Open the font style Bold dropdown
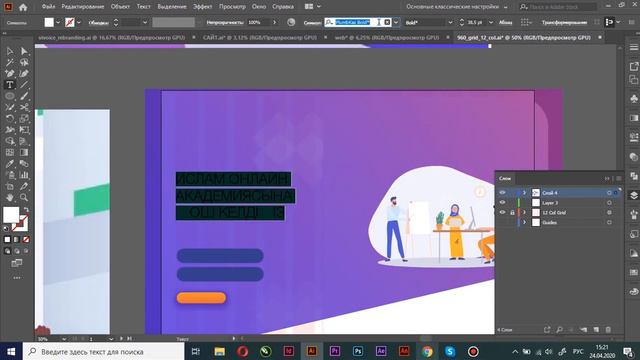This screenshot has height=360, width=640. click(x=450, y=22)
